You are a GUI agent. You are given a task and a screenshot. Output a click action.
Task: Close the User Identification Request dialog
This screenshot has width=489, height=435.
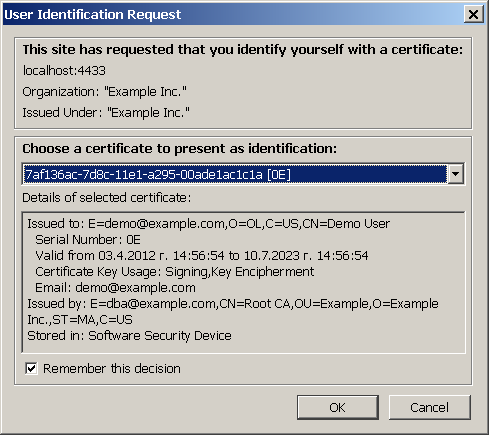click(x=473, y=15)
